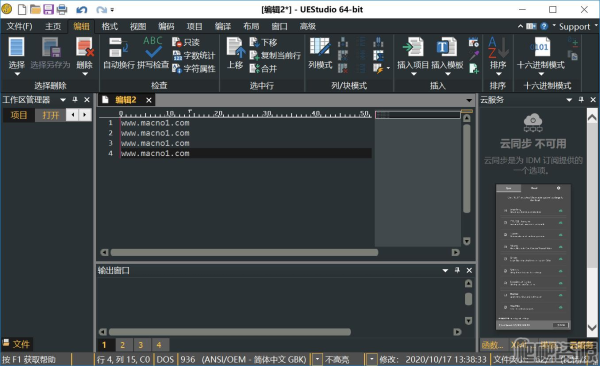
Task: Expand the 十六进制模式 dropdown arrow
Action: (541, 74)
